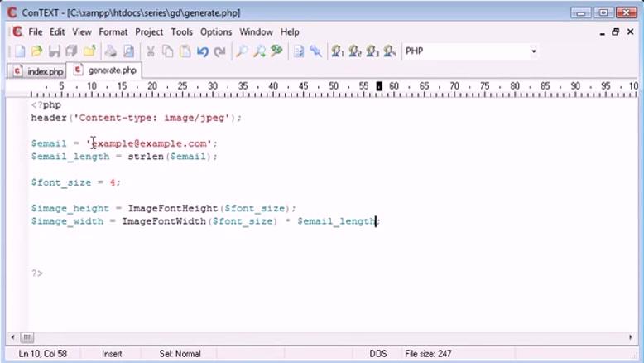Minimize the inner document window
The width and height of the screenshot is (644, 363).
(x=602, y=32)
